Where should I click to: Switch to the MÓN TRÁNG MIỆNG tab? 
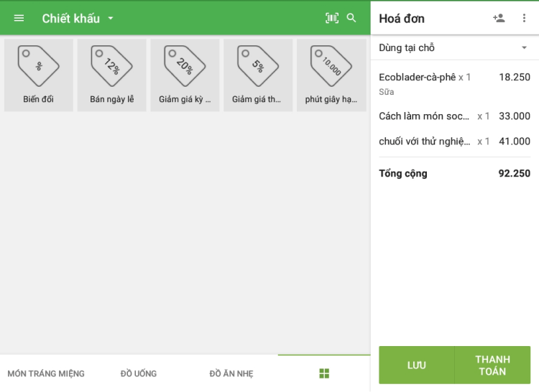coord(46,373)
